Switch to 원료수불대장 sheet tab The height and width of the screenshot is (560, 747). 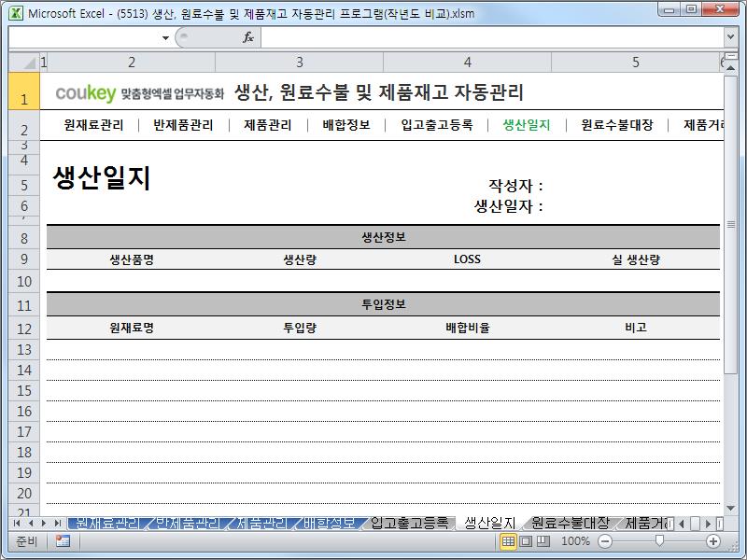tap(571, 523)
